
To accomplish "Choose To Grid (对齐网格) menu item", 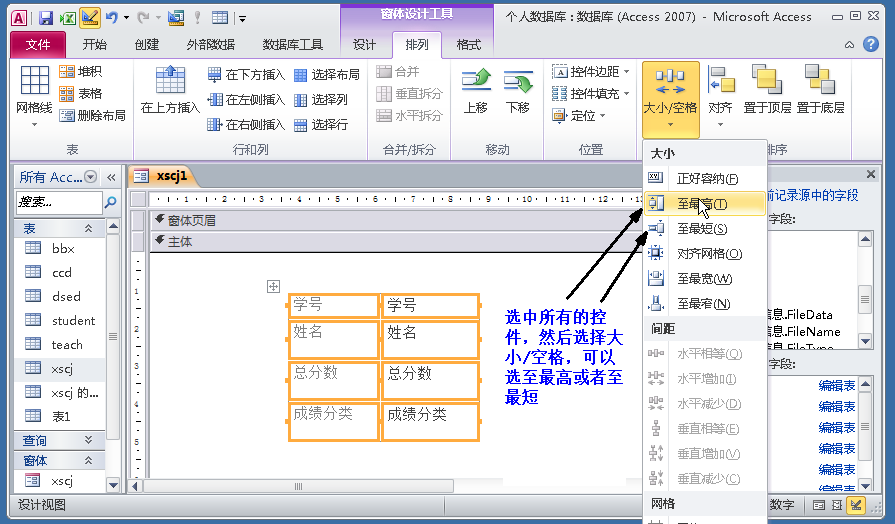I will tap(705, 254).
